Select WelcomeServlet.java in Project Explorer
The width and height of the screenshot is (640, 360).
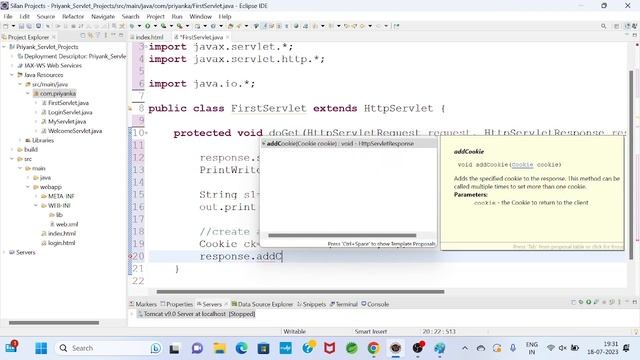[x=71, y=131]
